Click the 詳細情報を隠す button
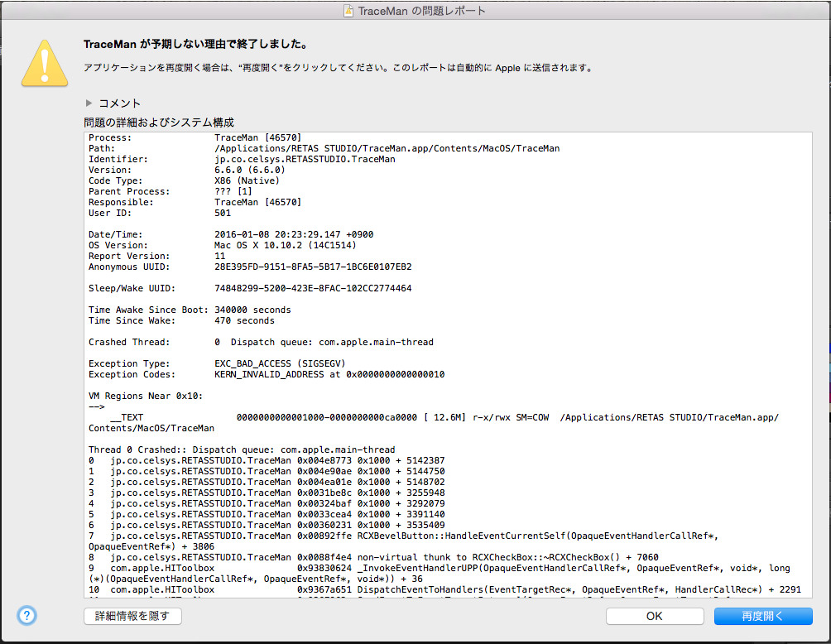 point(132,616)
